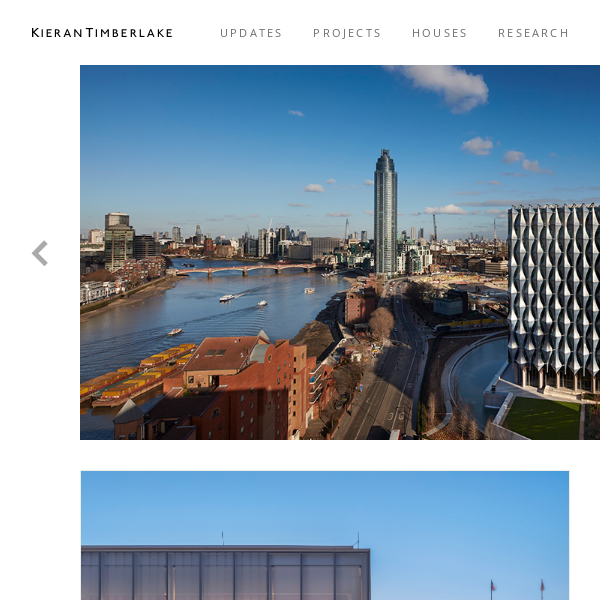Screen dimensions: 600x600
Task: Click the green lawn beside the embassy
Action: click(x=542, y=418)
